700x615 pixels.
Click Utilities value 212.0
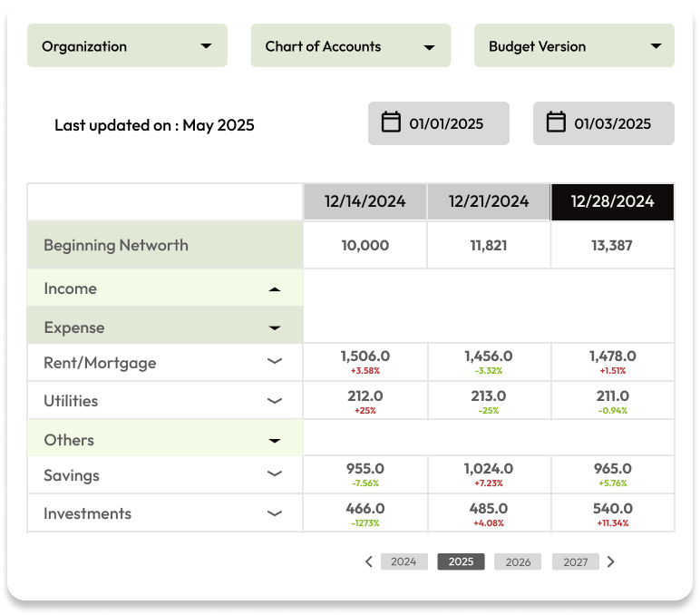[365, 395]
